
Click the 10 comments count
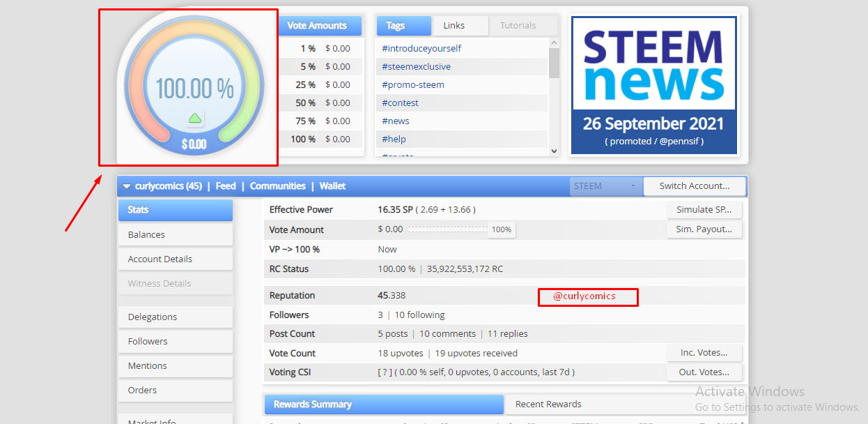click(447, 334)
